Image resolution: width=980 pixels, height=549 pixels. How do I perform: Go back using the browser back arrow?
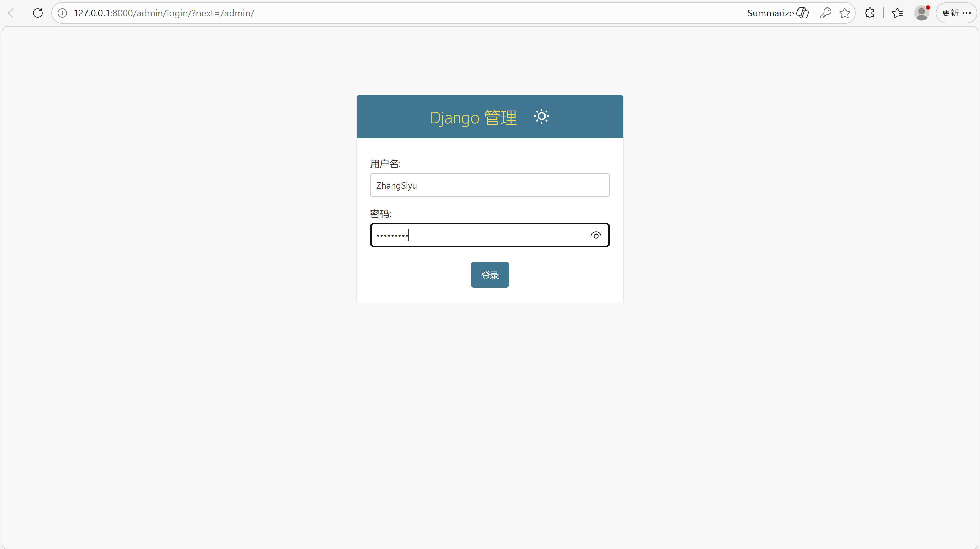13,13
